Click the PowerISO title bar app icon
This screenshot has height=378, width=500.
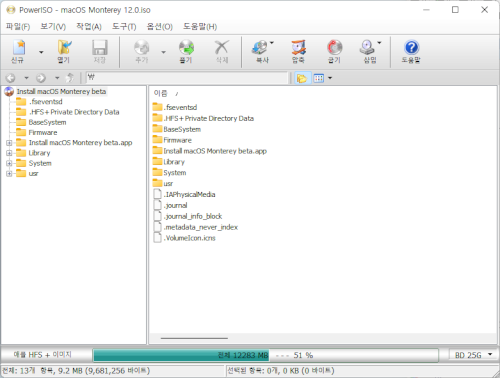(11, 10)
